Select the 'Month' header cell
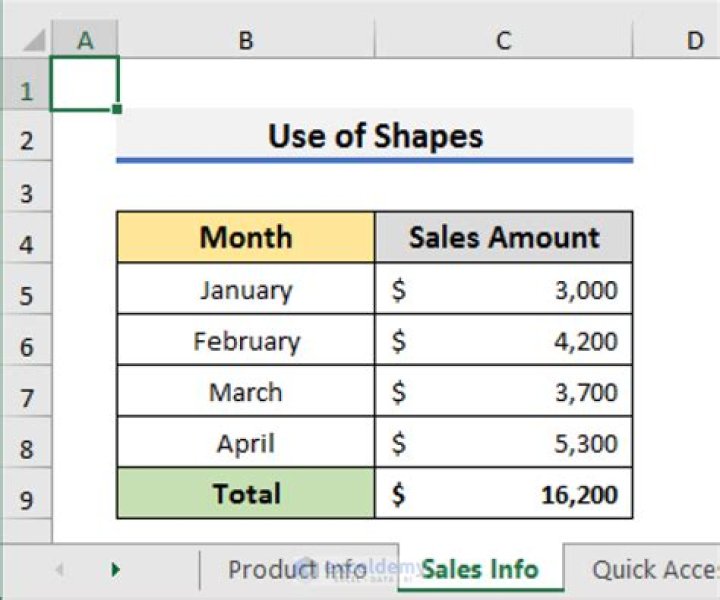The image size is (720, 600). tap(246, 237)
